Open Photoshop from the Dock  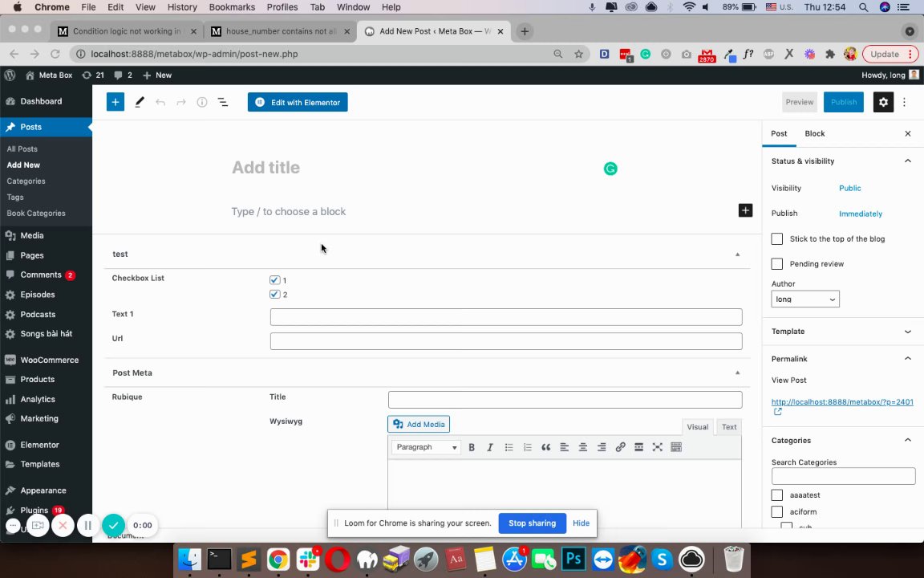click(573, 559)
